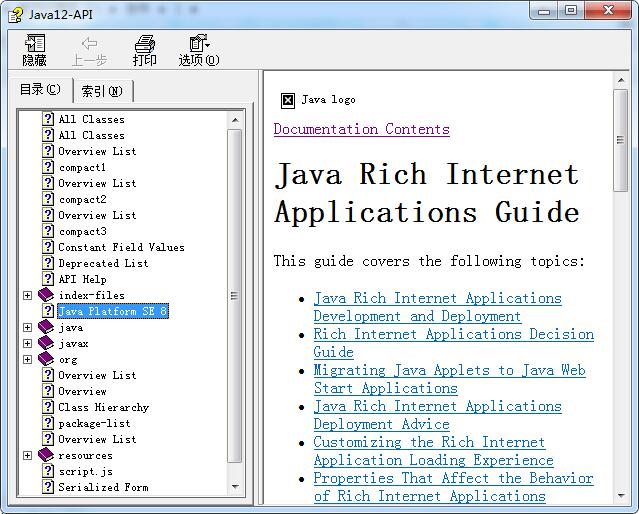Open Migrating Java Applets to Java Web Start link
Image resolution: width=639 pixels, height=514 pixels.
coord(449,379)
